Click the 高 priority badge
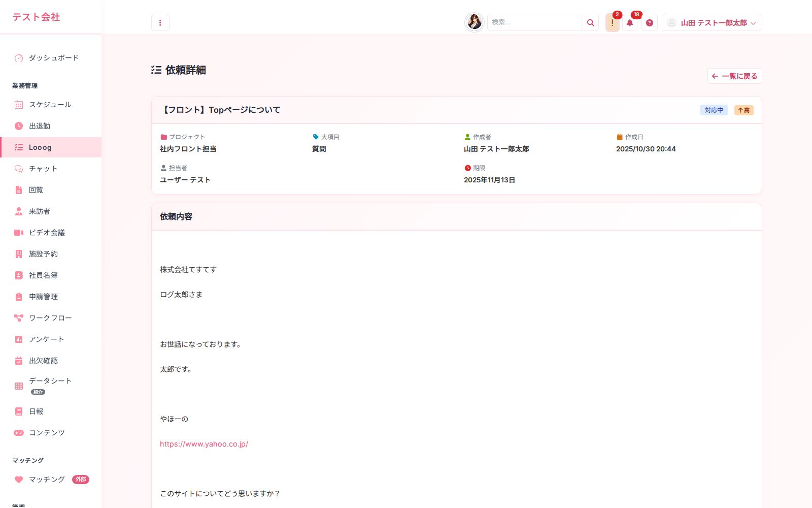Viewport: 812px width, 508px height. click(x=744, y=110)
